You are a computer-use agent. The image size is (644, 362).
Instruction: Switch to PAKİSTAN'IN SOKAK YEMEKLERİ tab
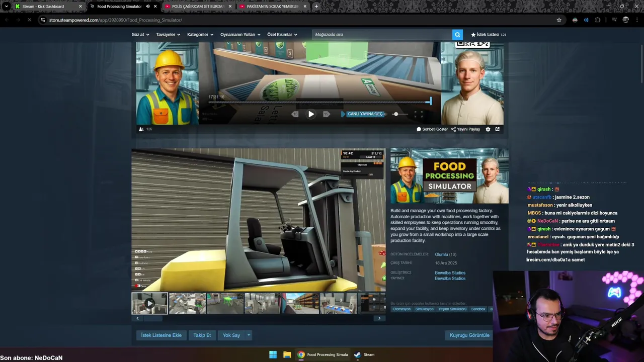[x=273, y=7]
